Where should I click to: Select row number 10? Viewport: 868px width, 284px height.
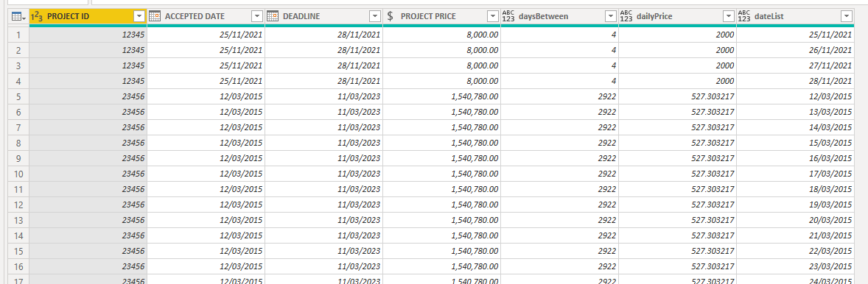pyautogui.click(x=18, y=174)
